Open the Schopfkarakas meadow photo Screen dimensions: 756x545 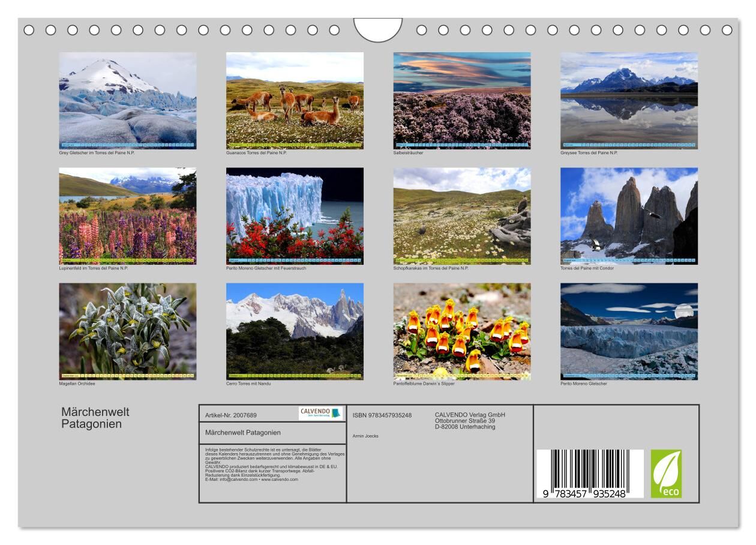coord(462,215)
